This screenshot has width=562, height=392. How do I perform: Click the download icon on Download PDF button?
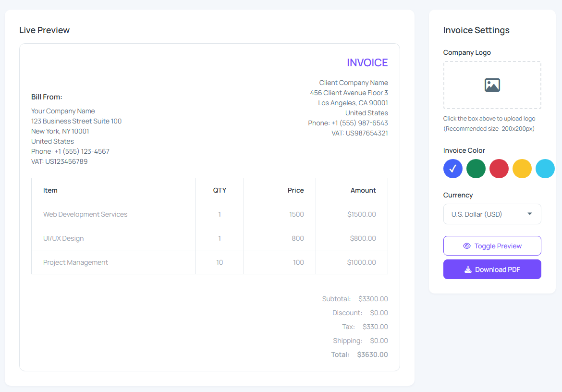coord(467,269)
